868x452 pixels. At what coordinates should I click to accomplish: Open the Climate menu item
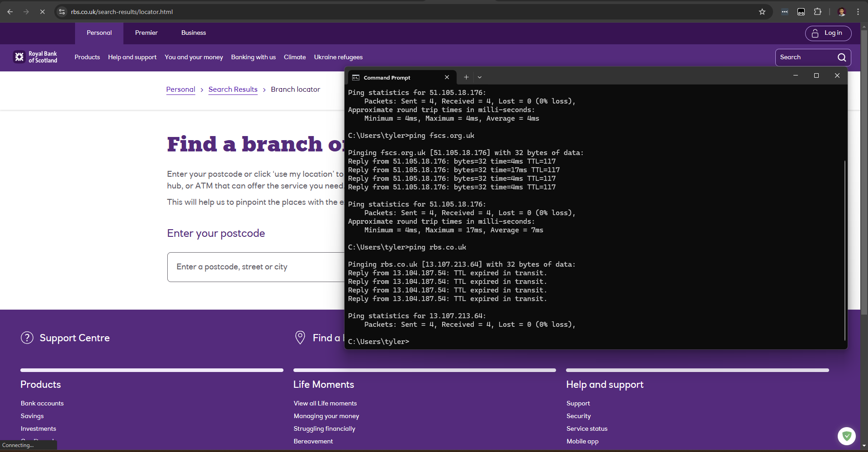pyautogui.click(x=295, y=57)
